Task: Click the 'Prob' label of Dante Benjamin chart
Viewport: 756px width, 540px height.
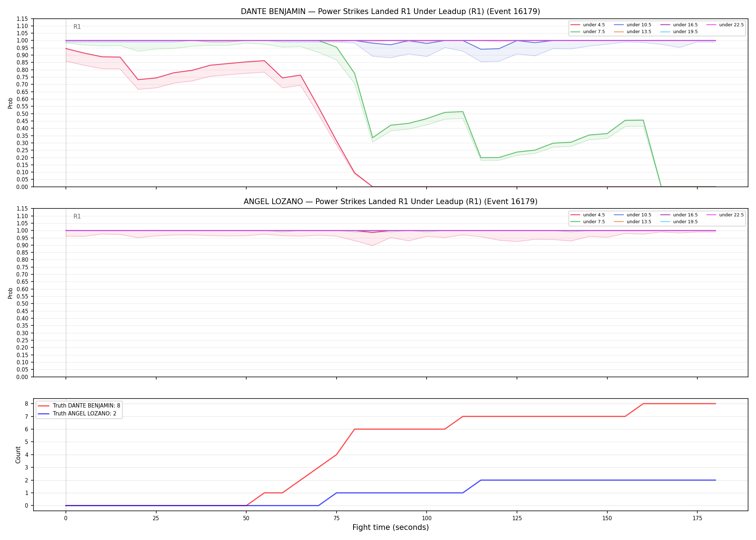Action: coord(10,103)
